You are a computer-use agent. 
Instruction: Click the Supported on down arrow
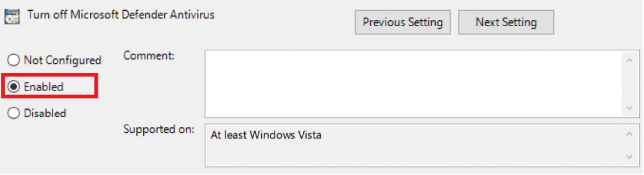point(629,157)
